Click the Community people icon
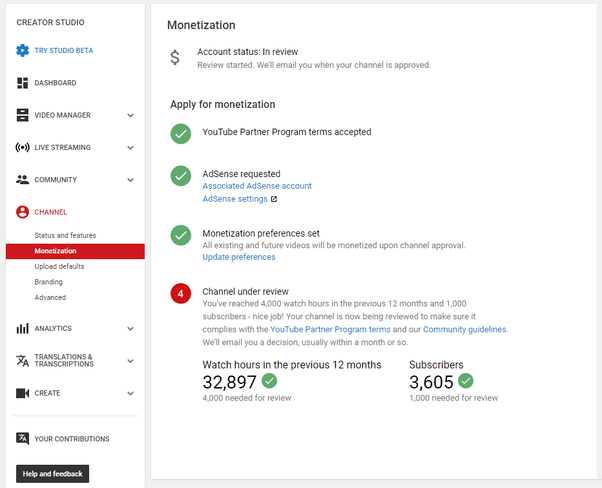The width and height of the screenshot is (602, 488). (22, 179)
